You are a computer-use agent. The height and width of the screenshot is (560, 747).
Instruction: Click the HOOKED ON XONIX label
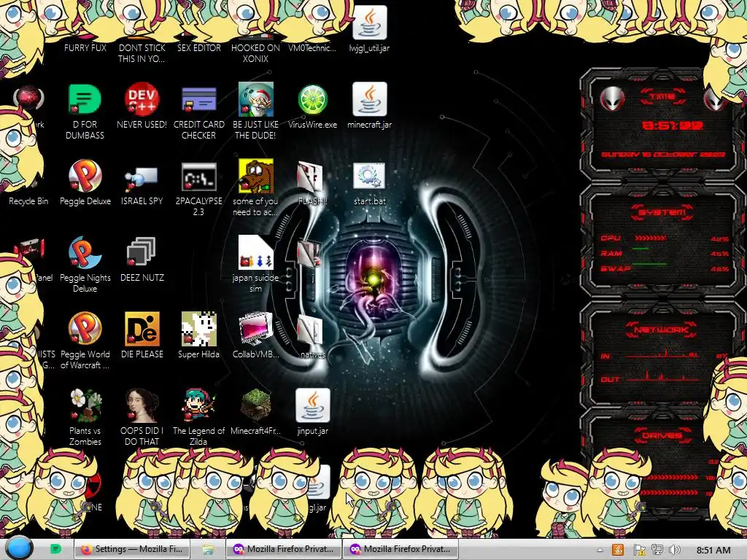[x=255, y=53]
